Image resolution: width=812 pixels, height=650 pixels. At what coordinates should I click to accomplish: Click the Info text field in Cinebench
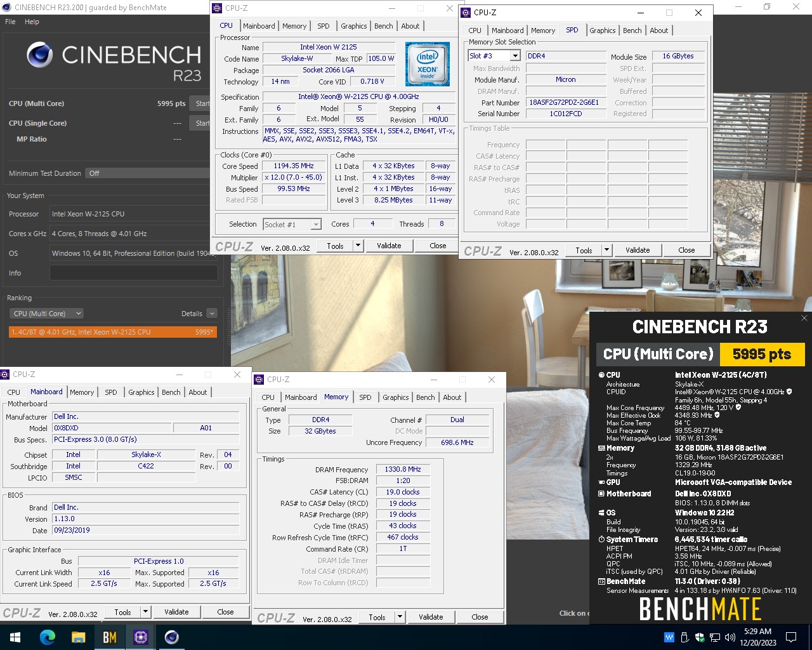(134, 273)
